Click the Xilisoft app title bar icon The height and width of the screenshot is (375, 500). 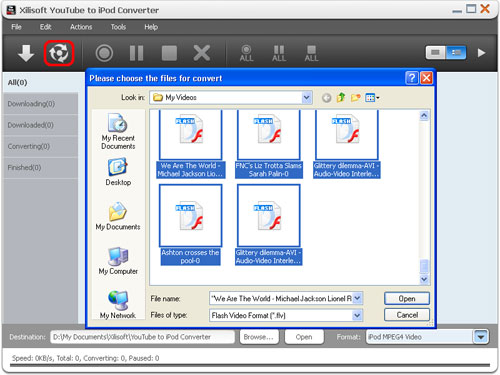point(11,10)
